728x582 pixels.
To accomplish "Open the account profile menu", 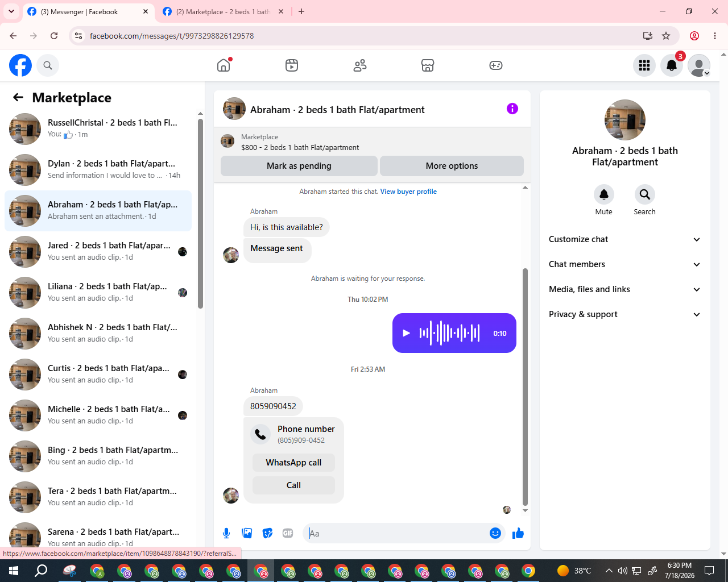I will (699, 65).
